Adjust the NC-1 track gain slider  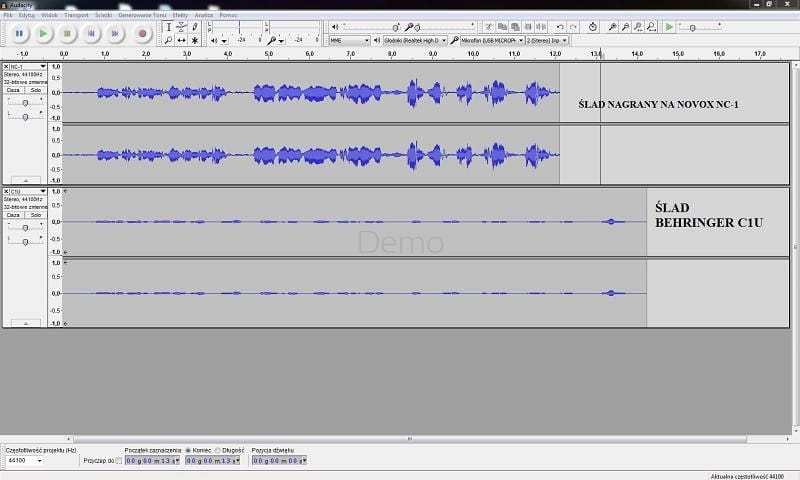tap(24, 102)
